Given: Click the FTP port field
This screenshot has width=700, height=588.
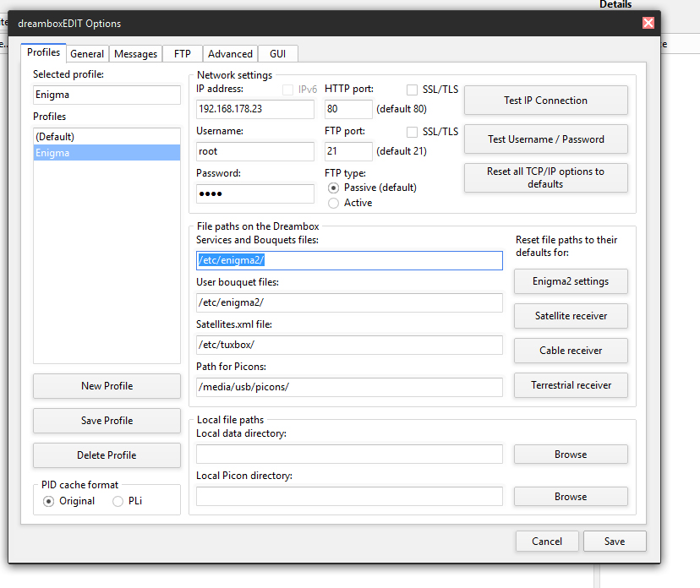Looking at the screenshot, I should coord(348,151).
